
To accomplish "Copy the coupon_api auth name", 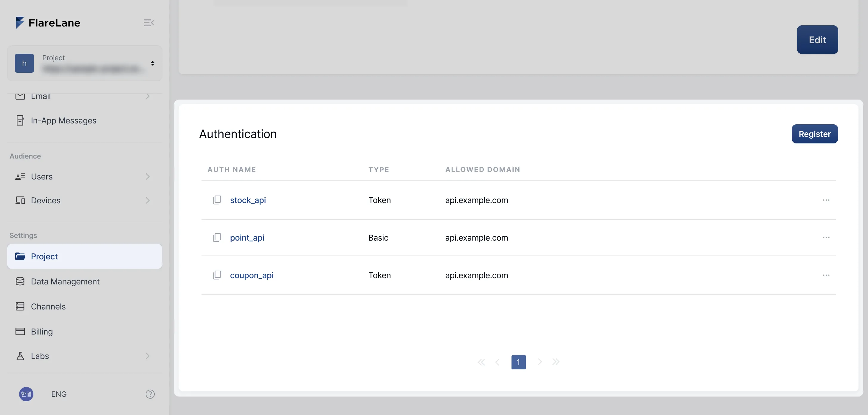I will click(x=217, y=275).
